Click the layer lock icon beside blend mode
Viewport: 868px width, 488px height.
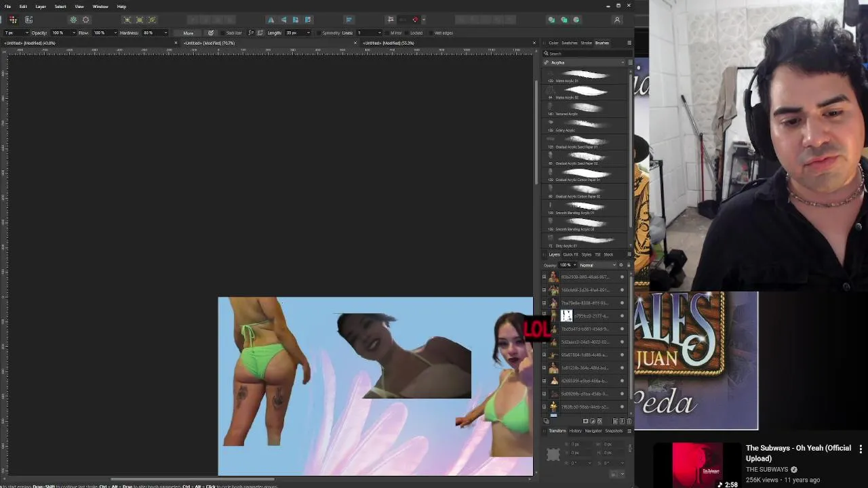tap(627, 265)
